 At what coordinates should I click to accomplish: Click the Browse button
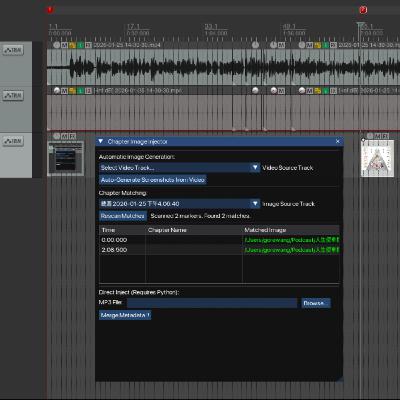pos(316,303)
